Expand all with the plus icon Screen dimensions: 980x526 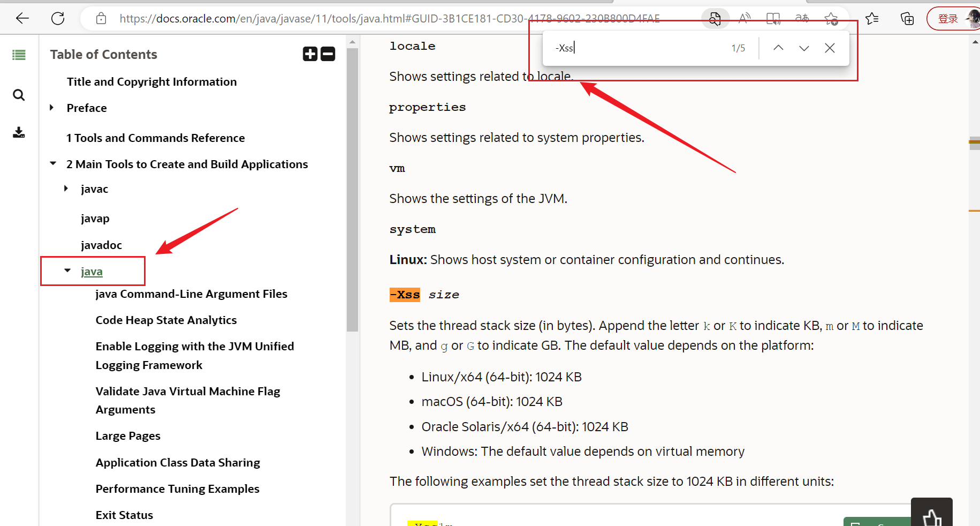tap(310, 54)
